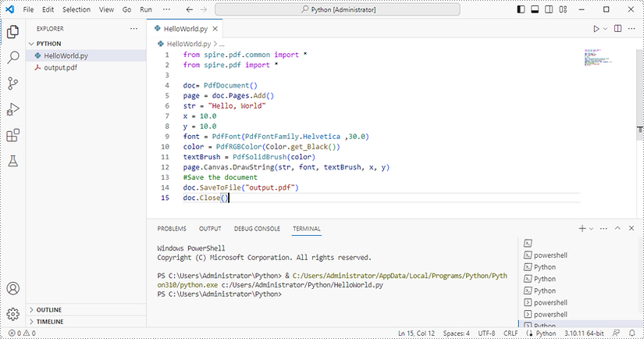Switch to the OUTPUT tab
The image size is (644, 339).
coord(210,228)
